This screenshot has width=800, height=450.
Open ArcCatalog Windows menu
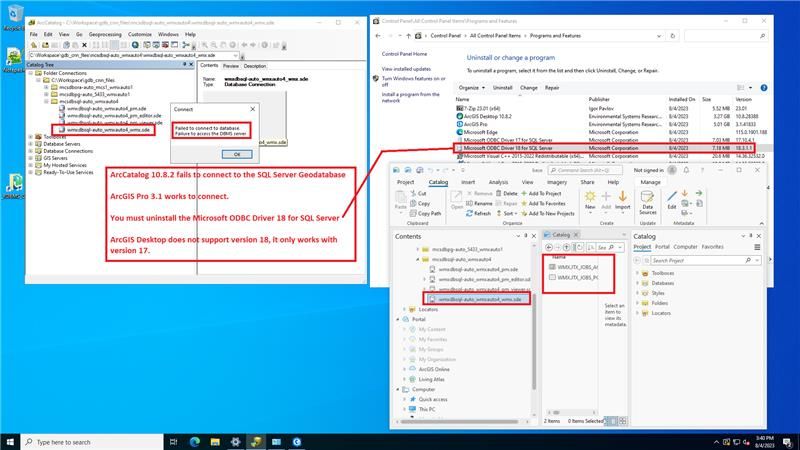coord(168,34)
